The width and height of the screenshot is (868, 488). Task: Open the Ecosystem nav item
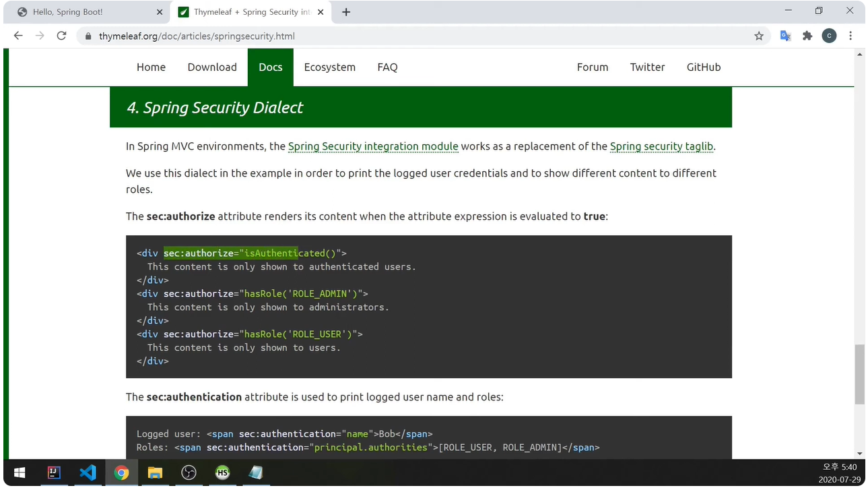pos(329,67)
